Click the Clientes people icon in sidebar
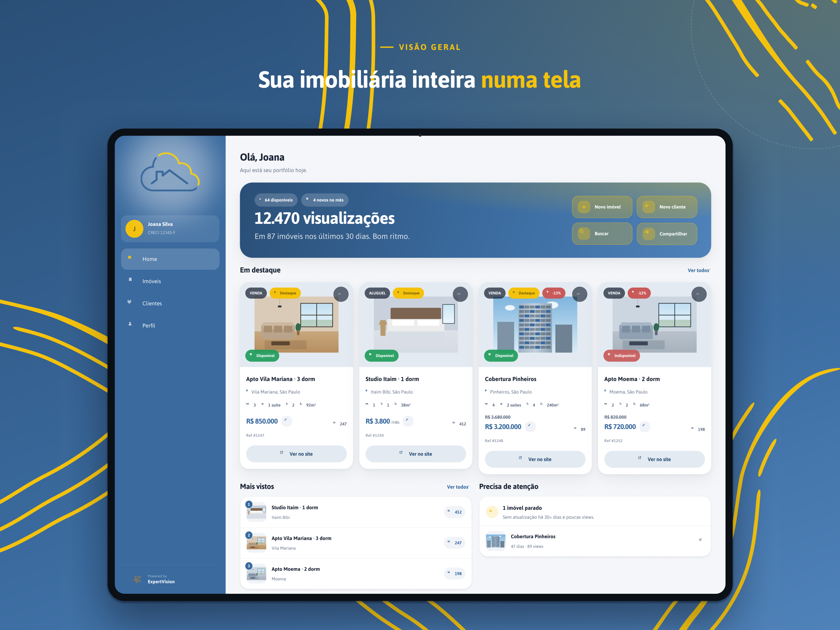This screenshot has height=630, width=840. tap(129, 302)
